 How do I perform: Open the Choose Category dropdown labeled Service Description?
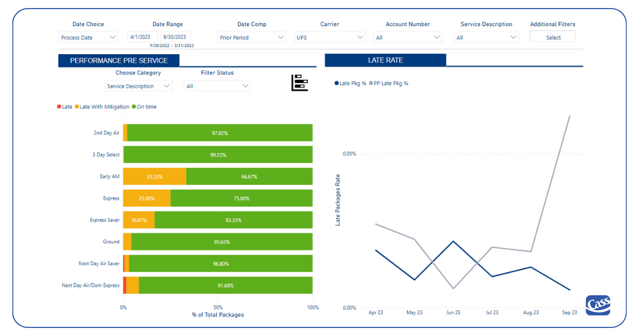(138, 85)
